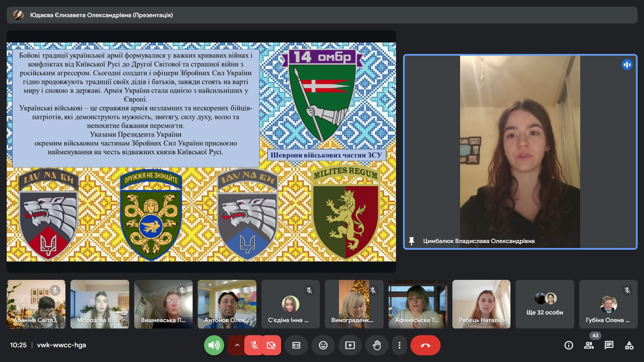
Task: Click the ОРУЖЖЯ НЕ ЗНІМАЙТЕ chevron image
Action: tap(151, 215)
